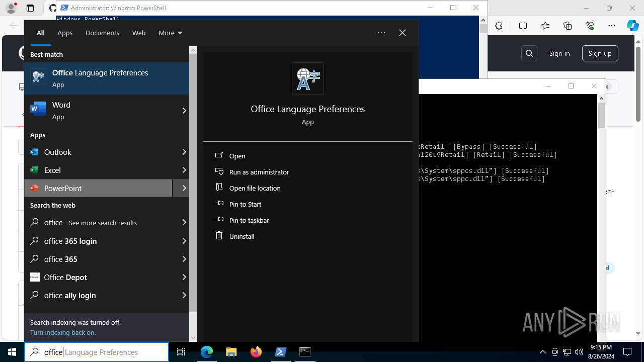644x362 pixels.
Task: Click the Pin to Start pin icon
Action: 219,204
